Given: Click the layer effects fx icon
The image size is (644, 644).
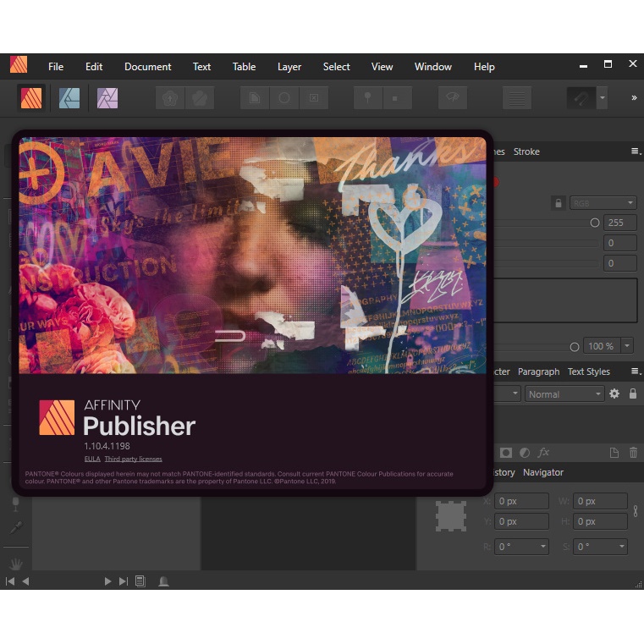Looking at the screenshot, I should tap(544, 453).
